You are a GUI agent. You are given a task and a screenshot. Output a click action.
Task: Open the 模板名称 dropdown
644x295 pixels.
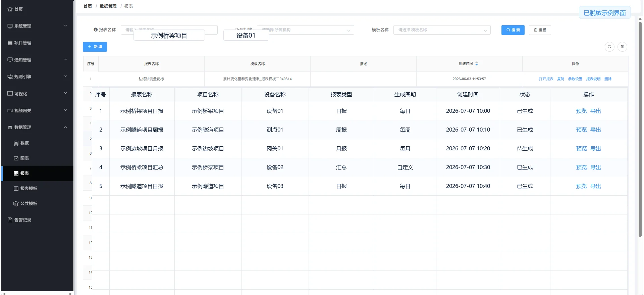click(x=442, y=30)
